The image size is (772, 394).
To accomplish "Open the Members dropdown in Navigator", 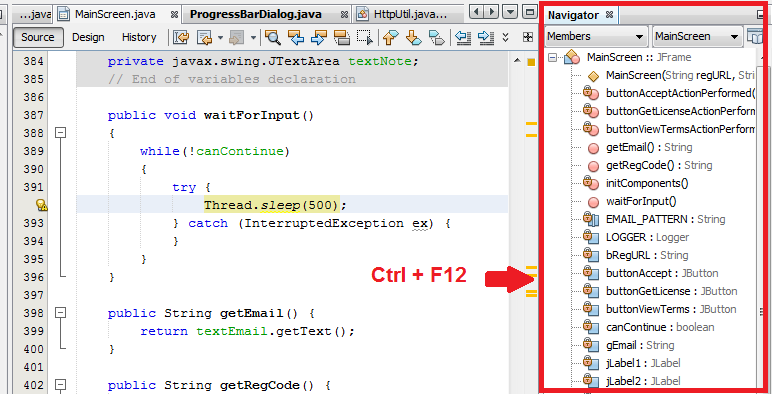I will point(596,36).
